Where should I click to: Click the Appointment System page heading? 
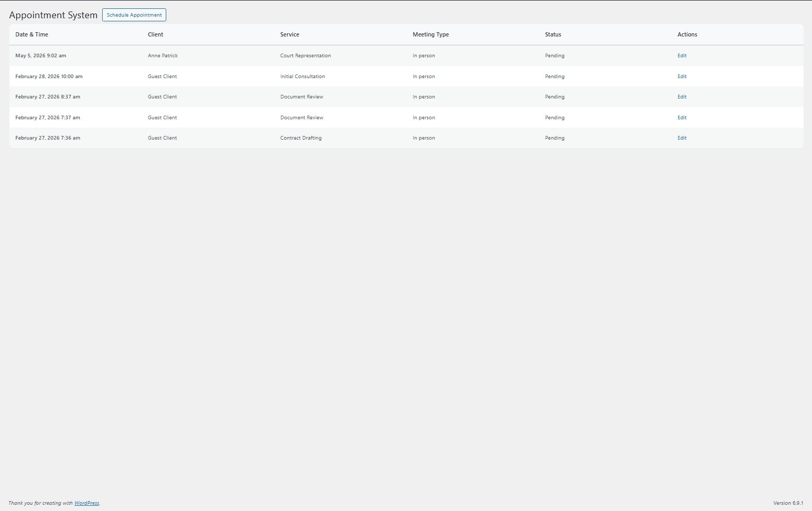[53, 15]
